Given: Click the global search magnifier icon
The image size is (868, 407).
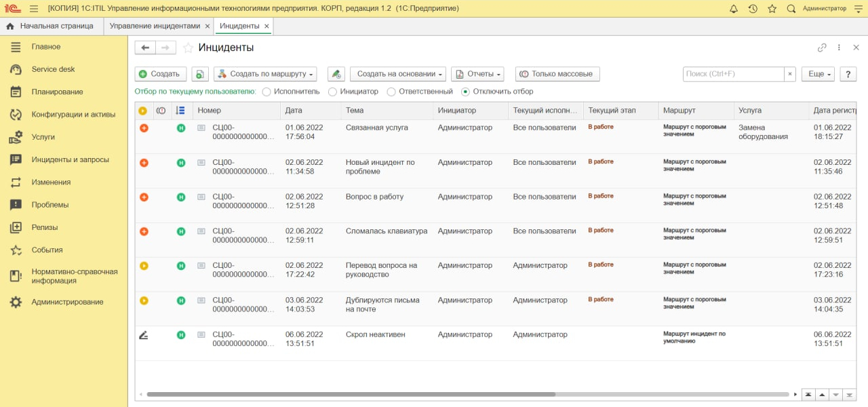Looking at the screenshot, I should coord(791,9).
